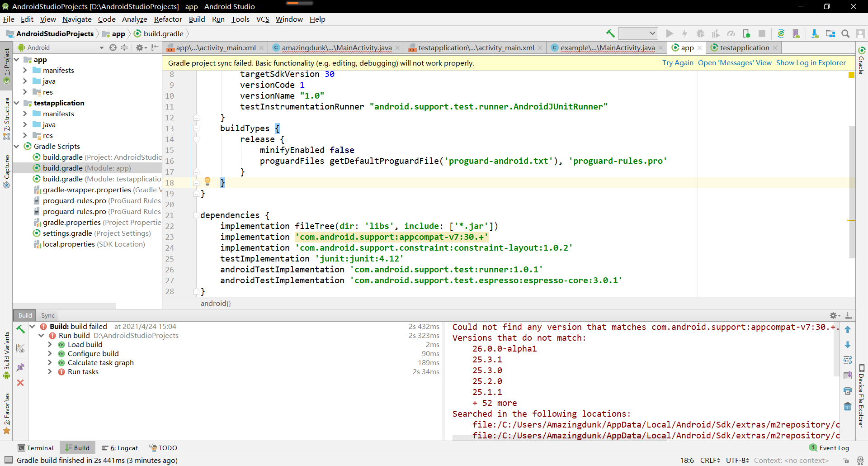
Task: Expand manifests folder under app
Action: (x=25, y=70)
